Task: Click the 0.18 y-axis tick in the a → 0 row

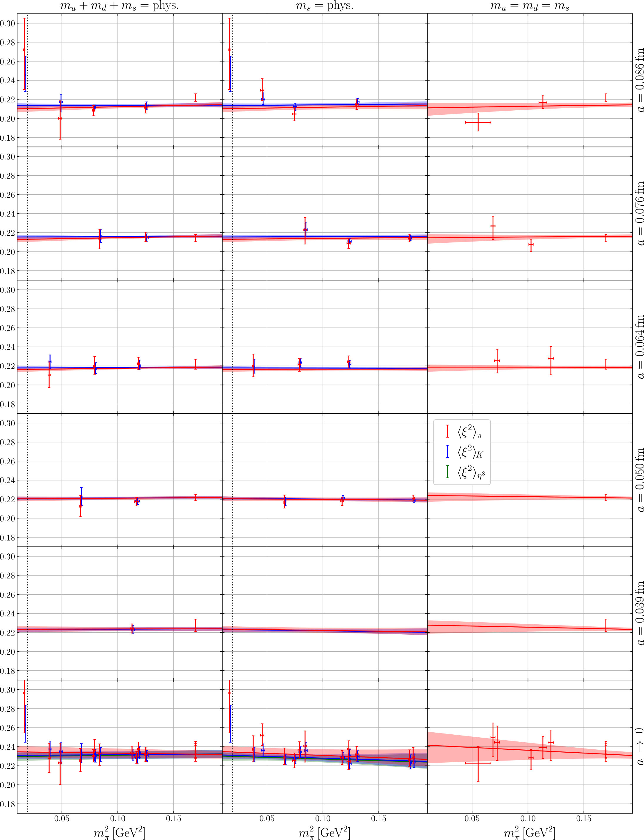Action: point(7,804)
